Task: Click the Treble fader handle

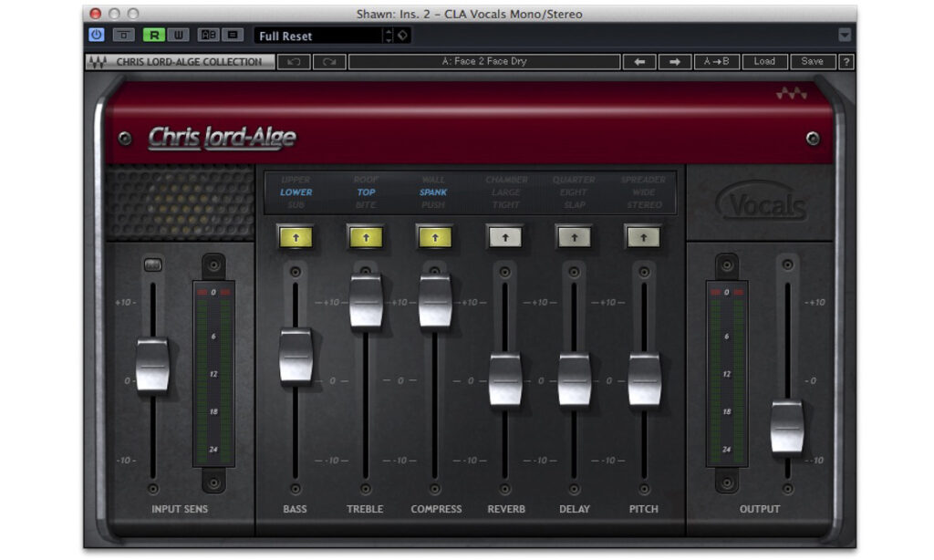Action: [x=366, y=301]
